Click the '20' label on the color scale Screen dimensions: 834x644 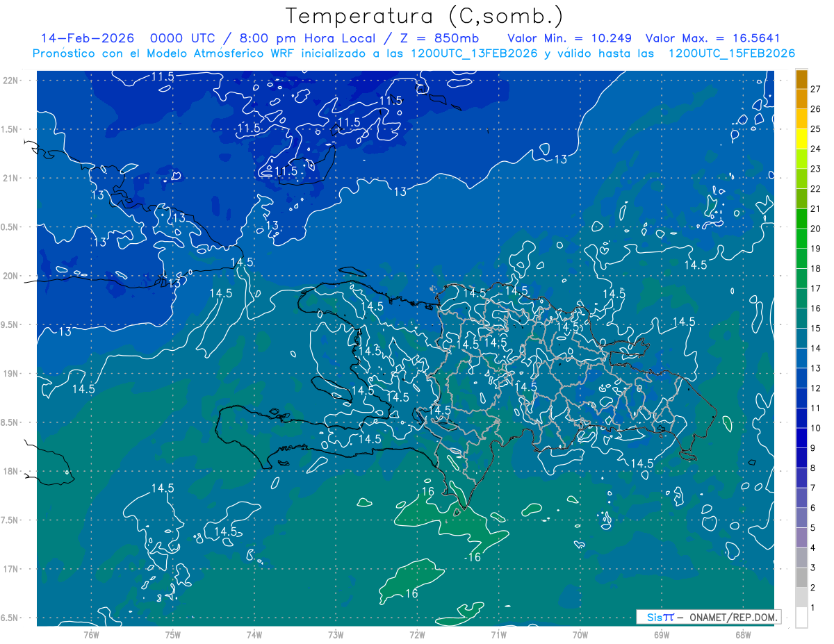(816, 229)
